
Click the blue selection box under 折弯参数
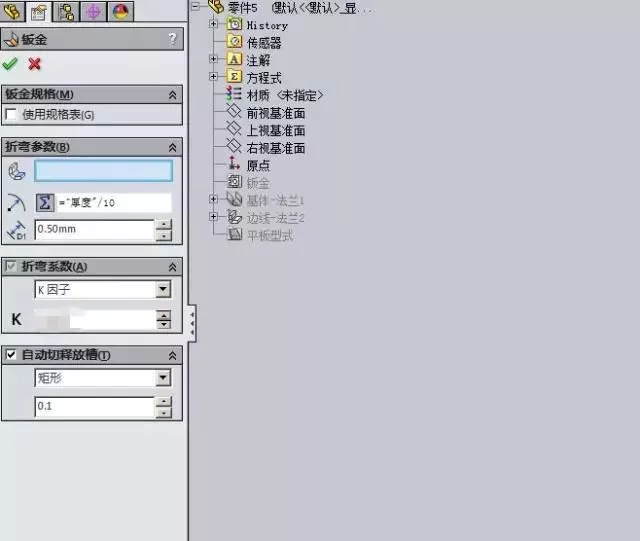[x=103, y=170]
